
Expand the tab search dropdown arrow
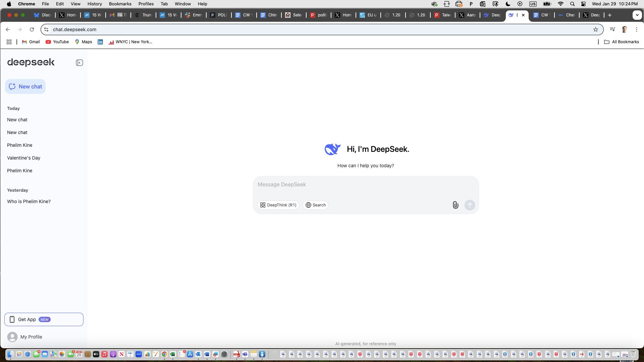tap(637, 15)
